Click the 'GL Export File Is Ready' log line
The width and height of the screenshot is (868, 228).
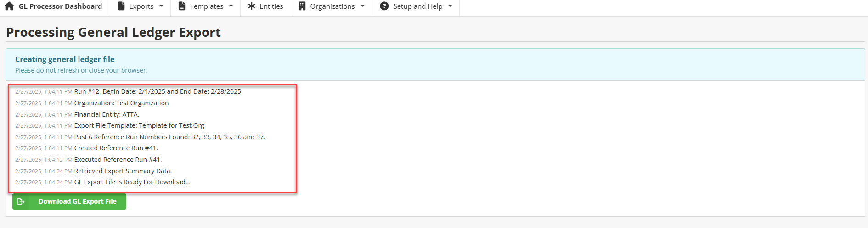(x=132, y=182)
